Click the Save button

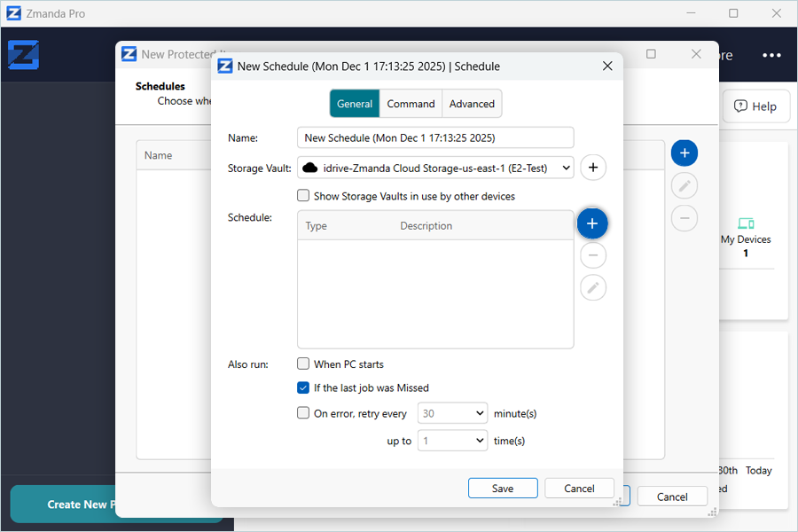(503, 489)
